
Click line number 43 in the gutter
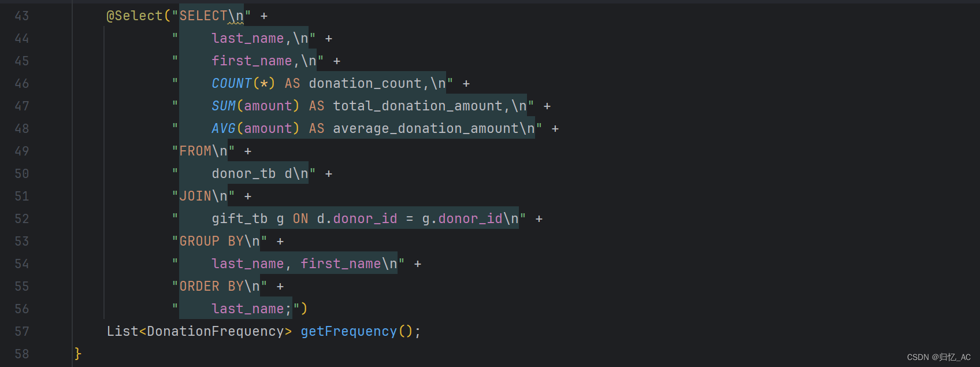(x=22, y=16)
